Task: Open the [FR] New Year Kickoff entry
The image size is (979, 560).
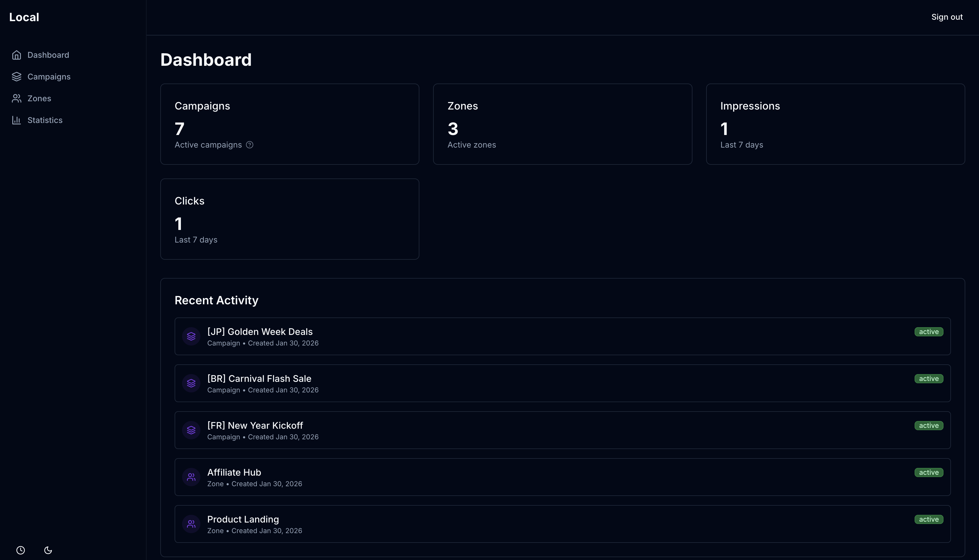Action: (255, 425)
